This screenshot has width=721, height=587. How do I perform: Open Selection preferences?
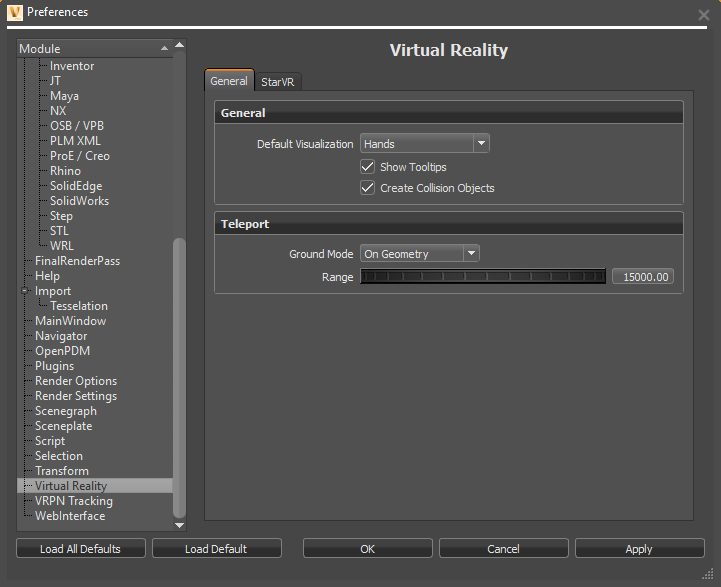pyautogui.click(x=59, y=456)
